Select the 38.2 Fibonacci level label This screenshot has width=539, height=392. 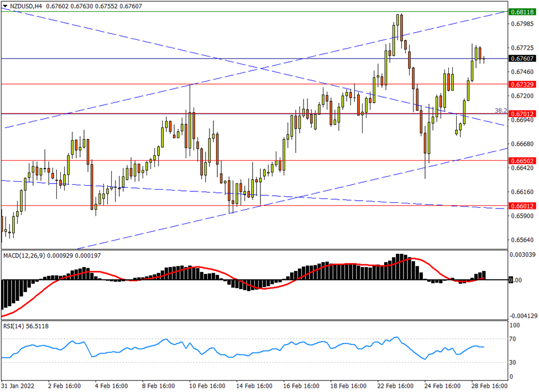tap(500, 111)
